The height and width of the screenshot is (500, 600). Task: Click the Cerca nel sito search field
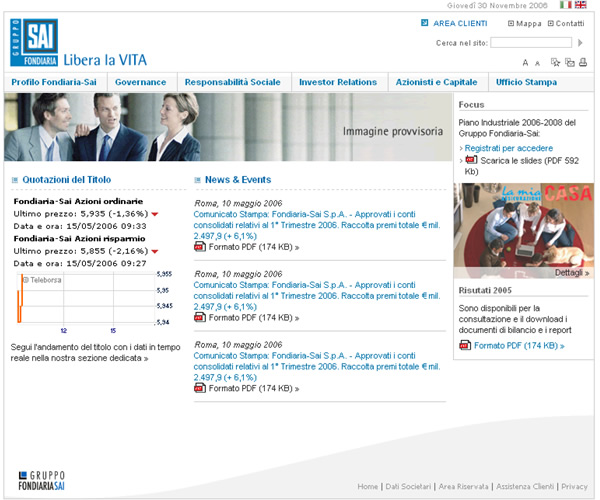pos(531,42)
